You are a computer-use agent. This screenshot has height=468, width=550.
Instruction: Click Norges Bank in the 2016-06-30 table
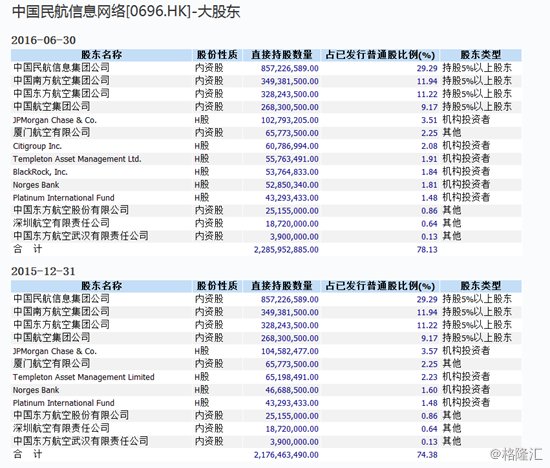(x=36, y=185)
